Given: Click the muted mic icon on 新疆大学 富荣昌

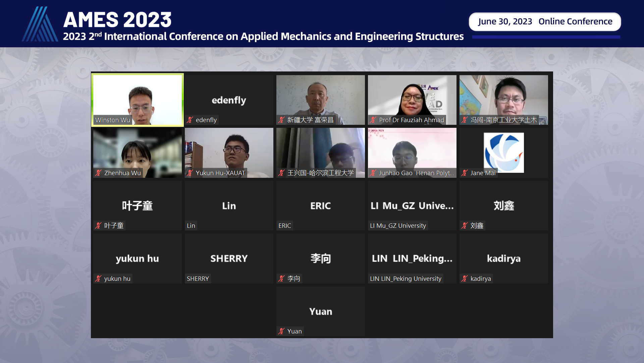Looking at the screenshot, I should [x=282, y=120].
